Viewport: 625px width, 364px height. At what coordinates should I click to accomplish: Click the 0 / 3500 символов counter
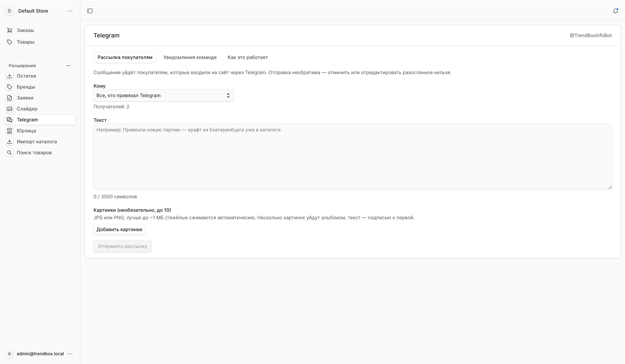(x=115, y=196)
